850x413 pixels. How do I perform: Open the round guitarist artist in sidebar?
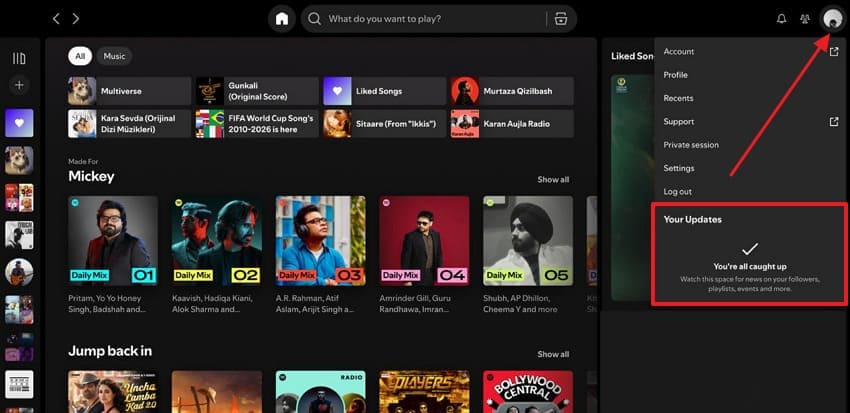(x=19, y=272)
